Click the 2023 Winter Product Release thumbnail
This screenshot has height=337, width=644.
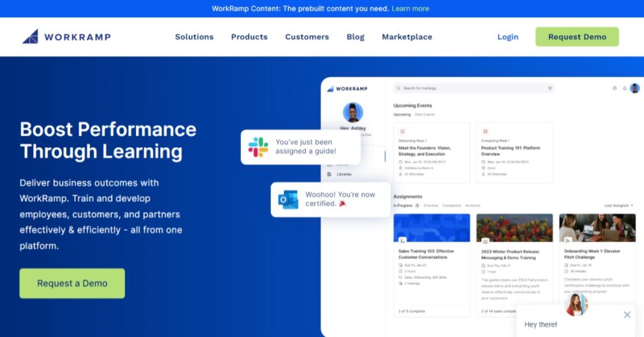pos(514,228)
